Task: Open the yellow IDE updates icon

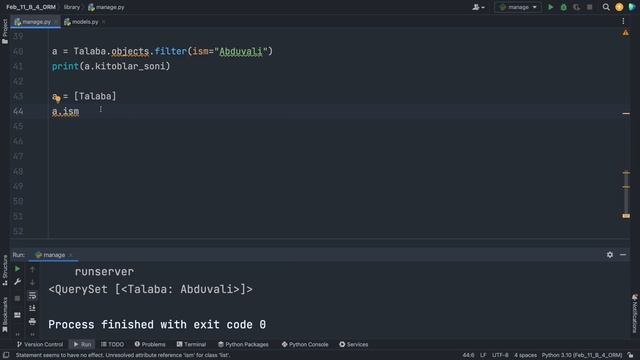Action: [x=619, y=7]
